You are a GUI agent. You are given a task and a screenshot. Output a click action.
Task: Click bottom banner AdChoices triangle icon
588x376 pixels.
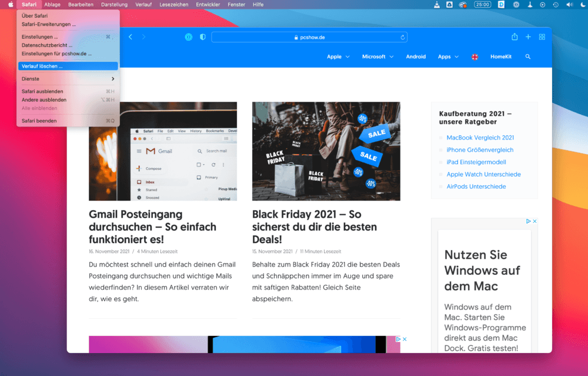click(398, 339)
